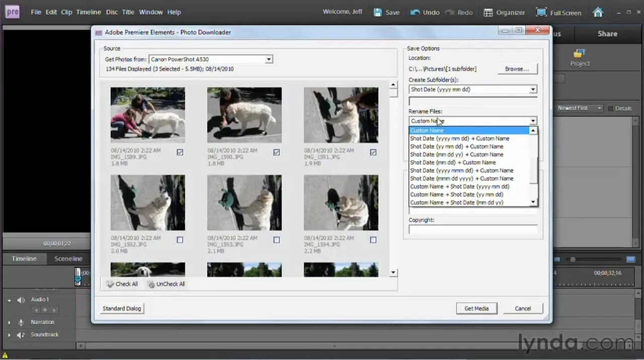644x360 pixels.
Task: Uncheck photo IMG_1589.JPG checkbox
Action: tap(180, 152)
